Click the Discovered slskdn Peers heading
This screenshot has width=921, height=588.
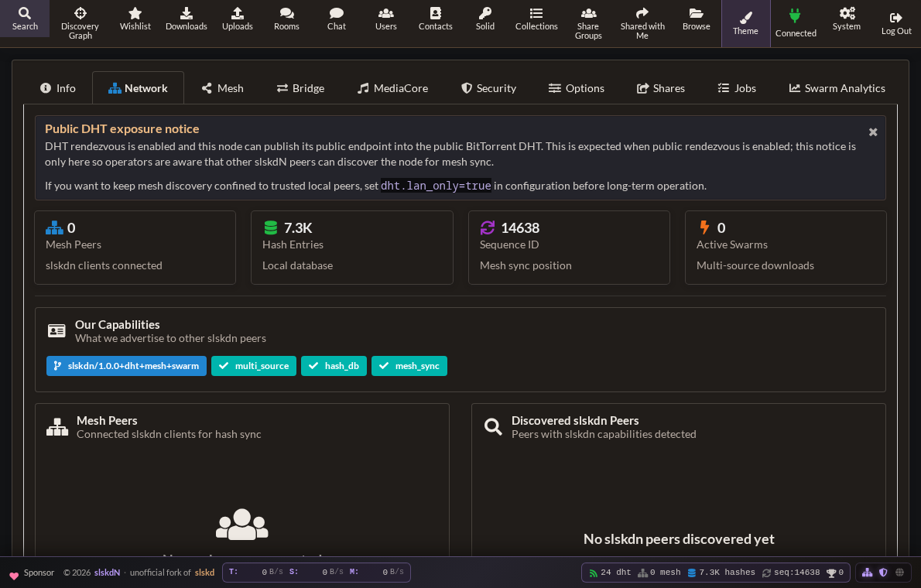click(x=575, y=421)
